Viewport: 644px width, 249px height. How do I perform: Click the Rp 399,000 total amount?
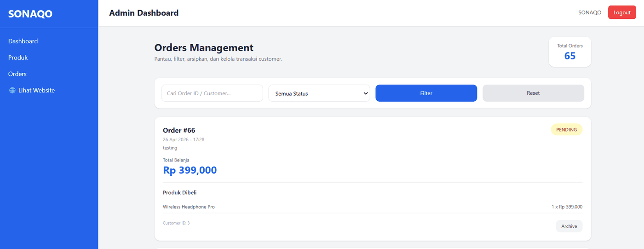pos(190,170)
